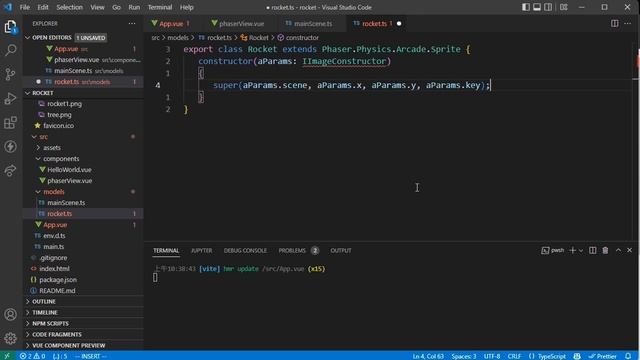Open the Accounts menu icon
640x360 pixels.
(10, 314)
